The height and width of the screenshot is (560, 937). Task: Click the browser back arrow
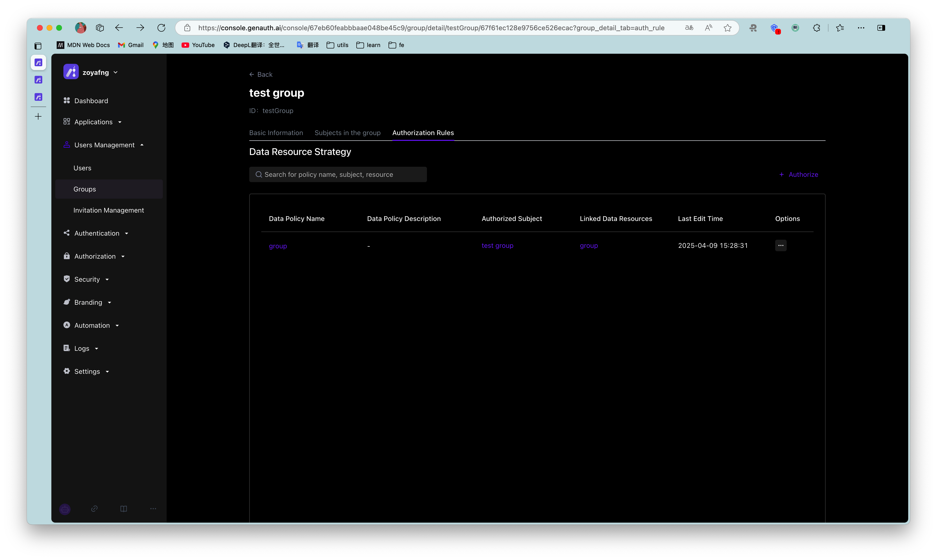click(119, 28)
